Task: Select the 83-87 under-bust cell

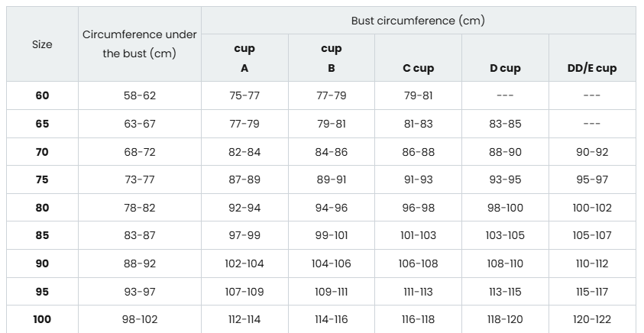Action: [x=140, y=235]
